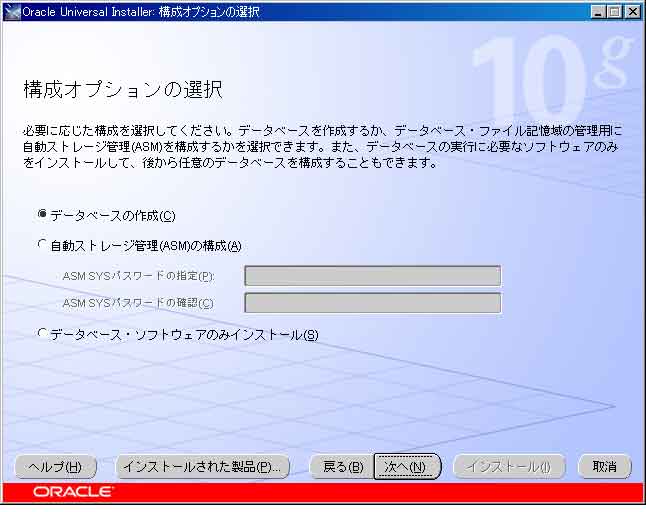Click the ORACLE logo in red bar
646x512 pixels.
[x=72, y=491]
